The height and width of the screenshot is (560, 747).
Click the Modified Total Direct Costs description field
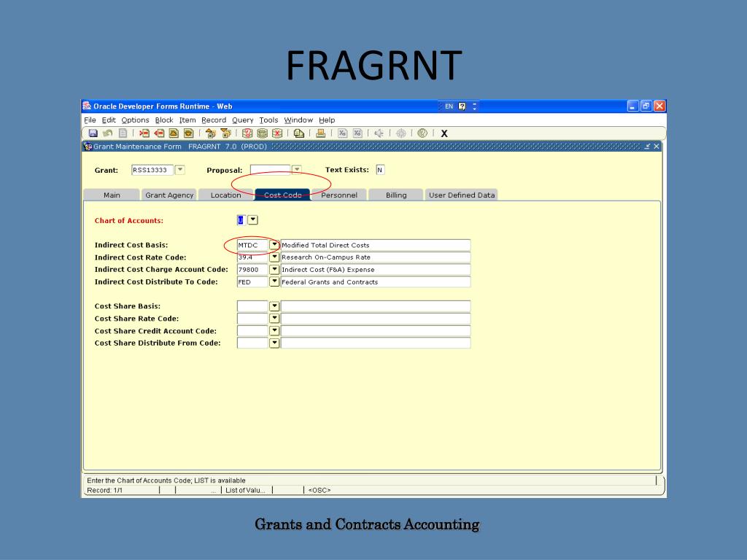[x=376, y=245]
